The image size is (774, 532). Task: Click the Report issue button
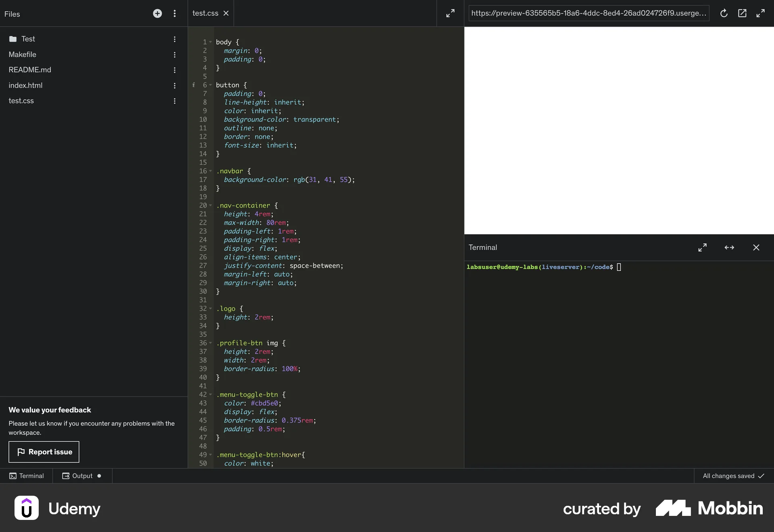[x=44, y=452]
